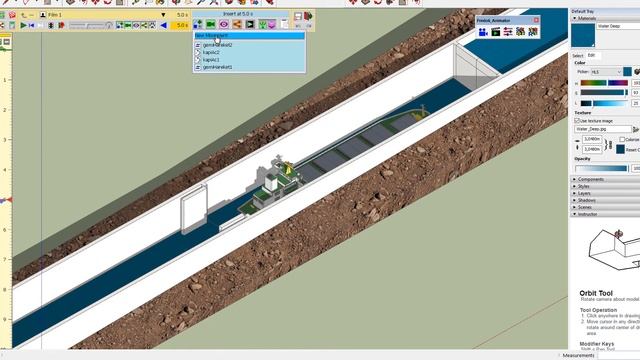Open the color Picker HLS dropdown
The height and width of the screenshot is (360, 640).
pos(607,72)
